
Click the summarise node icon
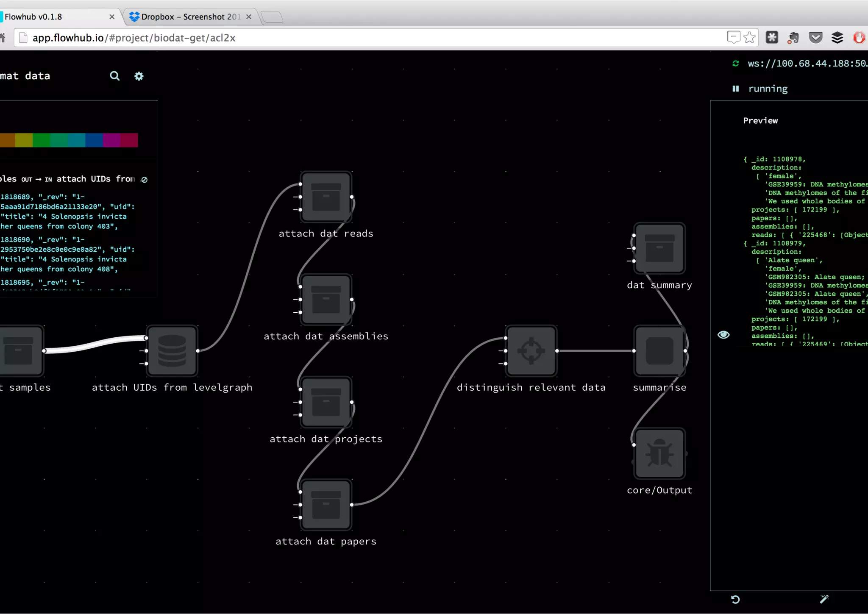[x=659, y=351]
